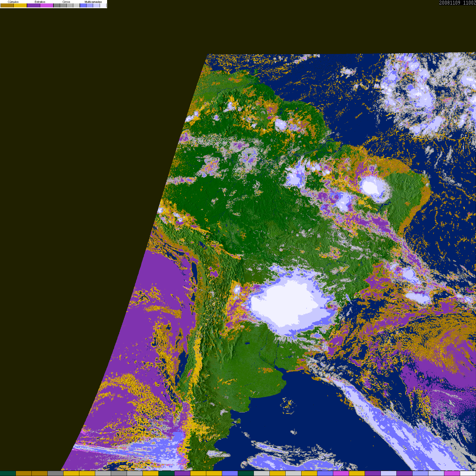This screenshot has width=476, height=476.
Task: Click the dark brown Cúmulos legend swatch
Action: (x=7, y=5)
